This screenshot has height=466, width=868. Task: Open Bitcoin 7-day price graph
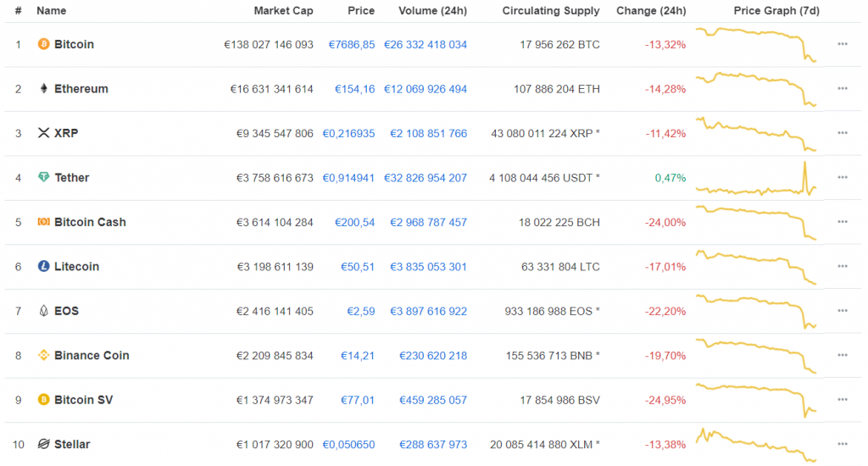tap(756, 44)
